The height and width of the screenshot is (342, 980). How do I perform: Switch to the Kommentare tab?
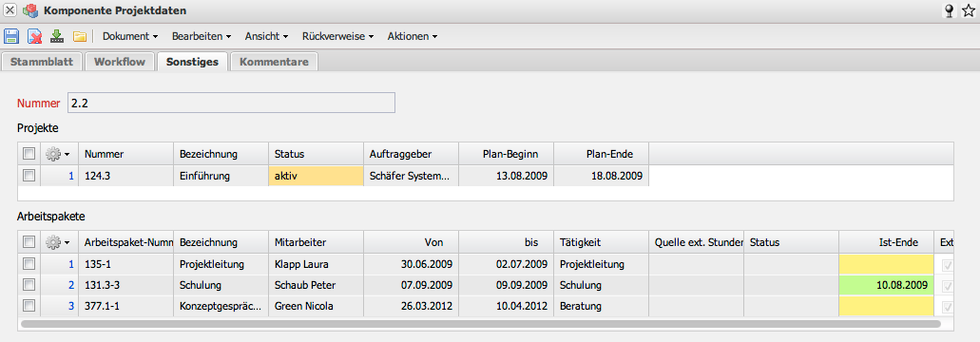275,62
